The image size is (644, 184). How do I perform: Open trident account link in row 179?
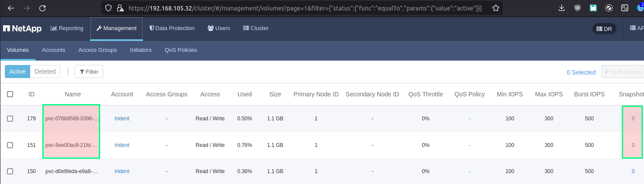tap(122, 119)
